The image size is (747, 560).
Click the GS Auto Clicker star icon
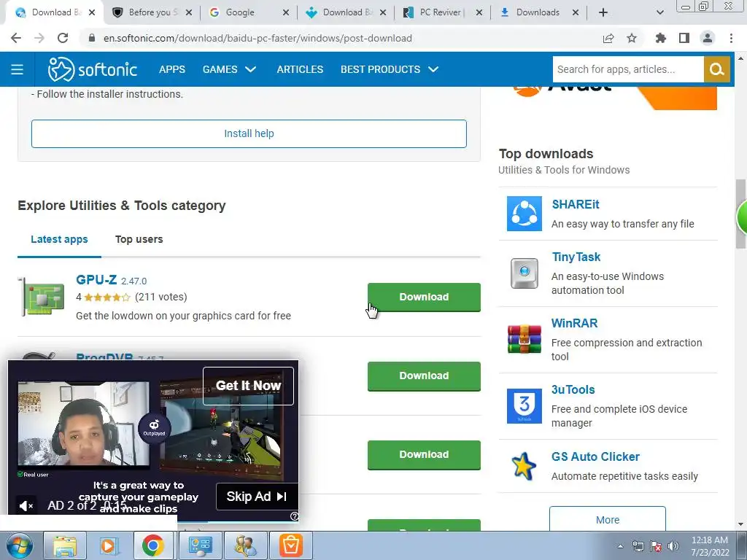pos(524,466)
